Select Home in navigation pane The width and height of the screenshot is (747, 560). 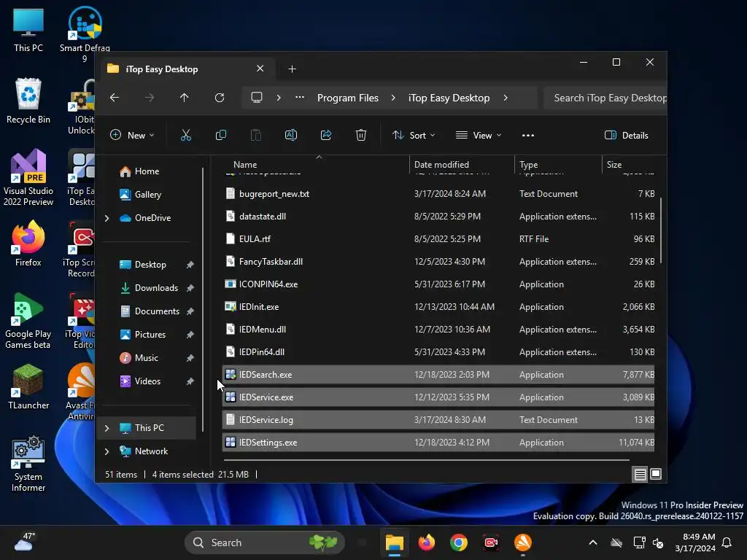[x=147, y=171]
